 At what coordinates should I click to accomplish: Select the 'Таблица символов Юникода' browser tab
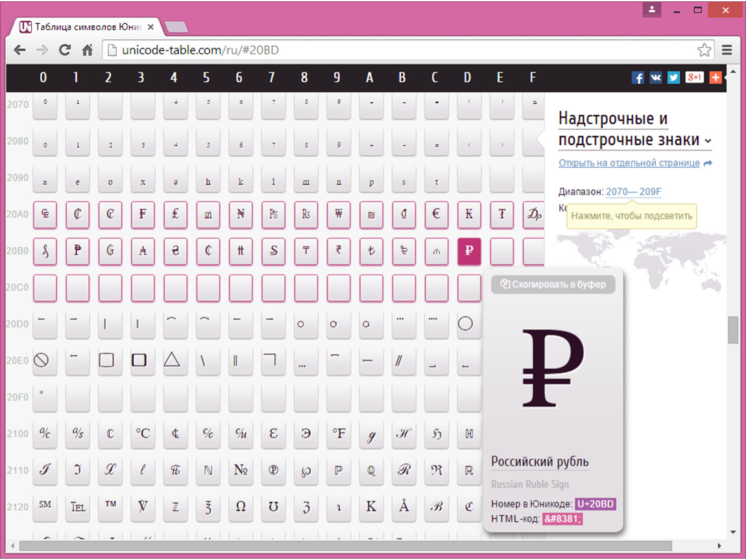pyautogui.click(x=88, y=27)
